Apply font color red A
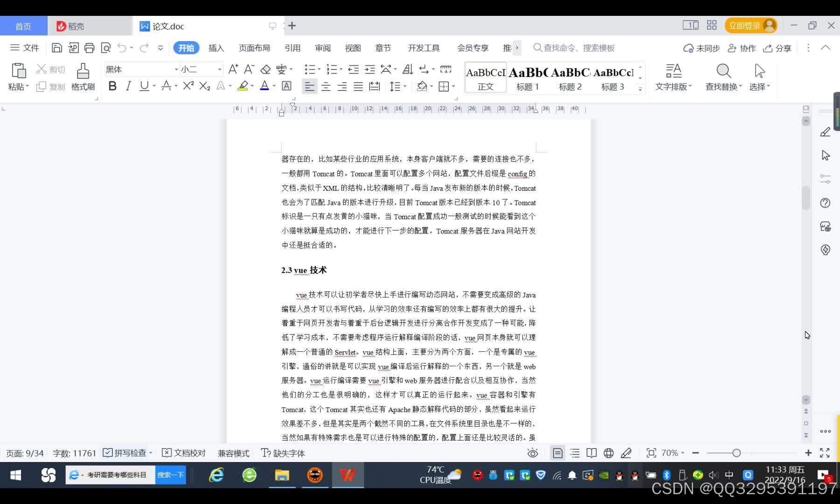This screenshot has width=840, height=504. [265, 86]
